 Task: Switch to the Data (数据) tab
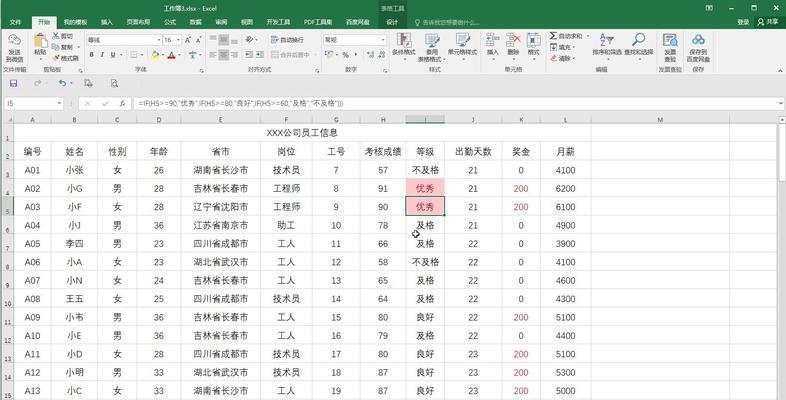[195, 22]
